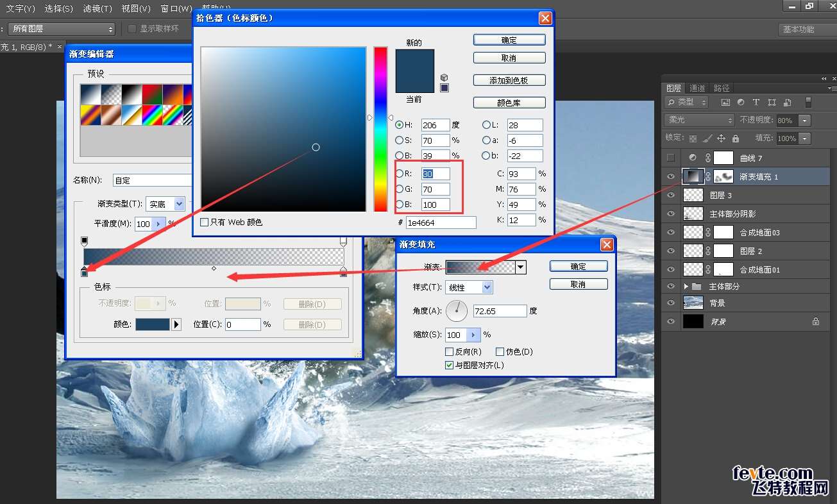Expand the 主体部分 layer group

coord(686,287)
